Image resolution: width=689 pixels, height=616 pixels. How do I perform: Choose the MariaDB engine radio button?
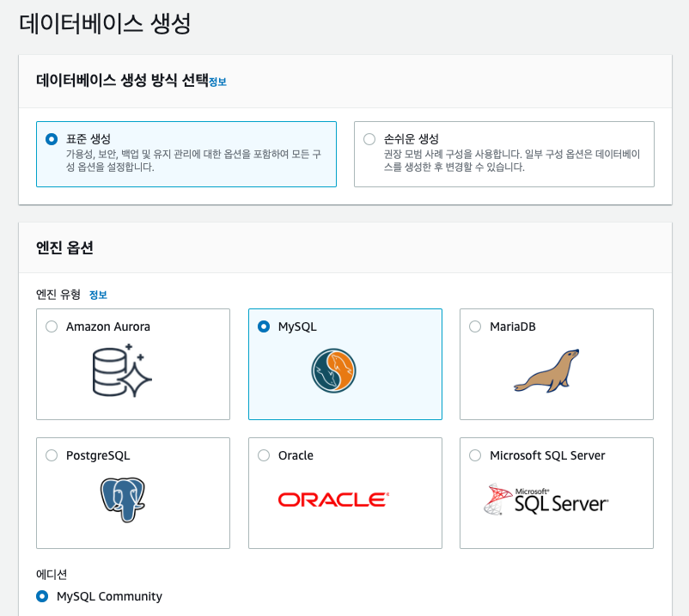pyautogui.click(x=475, y=326)
